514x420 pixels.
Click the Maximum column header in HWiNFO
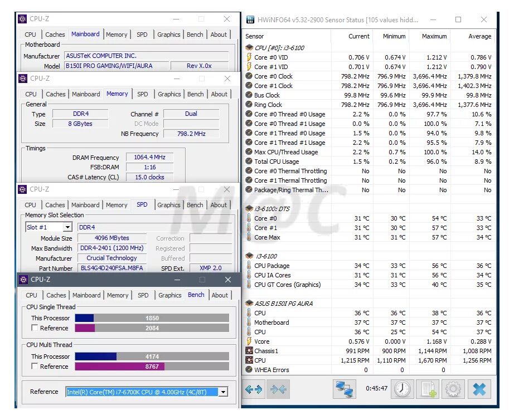430,36
